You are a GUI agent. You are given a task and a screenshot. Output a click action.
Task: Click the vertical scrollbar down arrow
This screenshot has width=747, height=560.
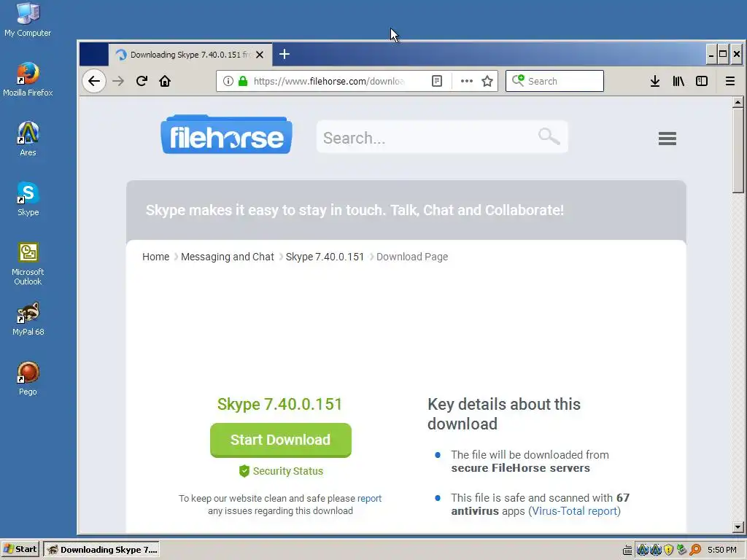pos(738,527)
